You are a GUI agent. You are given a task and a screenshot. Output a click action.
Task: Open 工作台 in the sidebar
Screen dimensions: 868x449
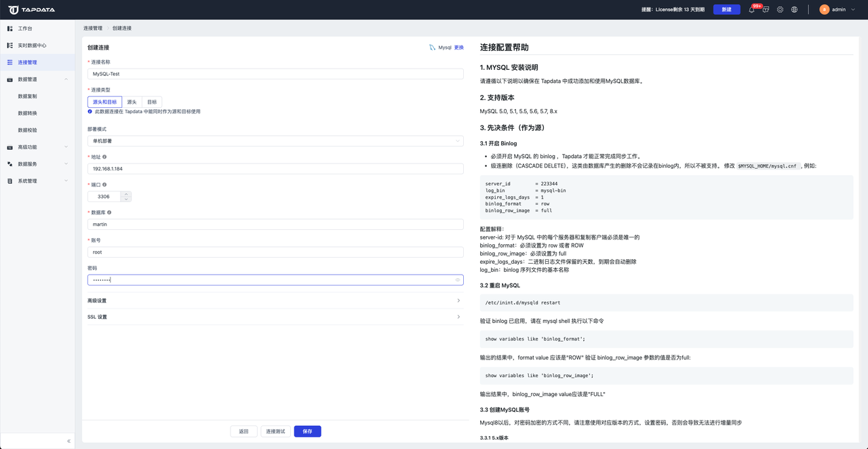pos(25,28)
